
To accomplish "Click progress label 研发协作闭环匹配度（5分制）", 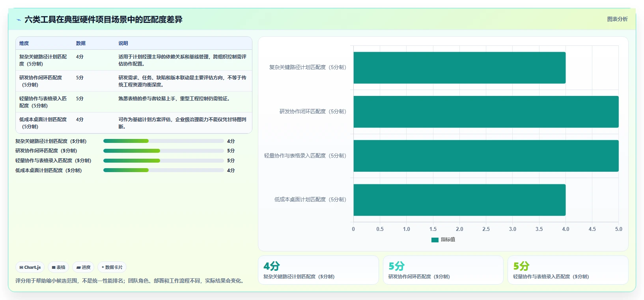I will (46, 151).
